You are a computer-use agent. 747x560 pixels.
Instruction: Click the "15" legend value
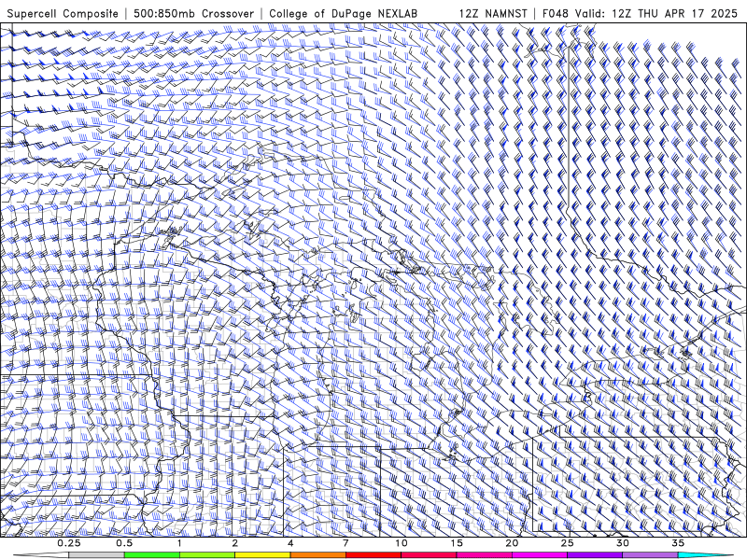pyautogui.click(x=457, y=543)
